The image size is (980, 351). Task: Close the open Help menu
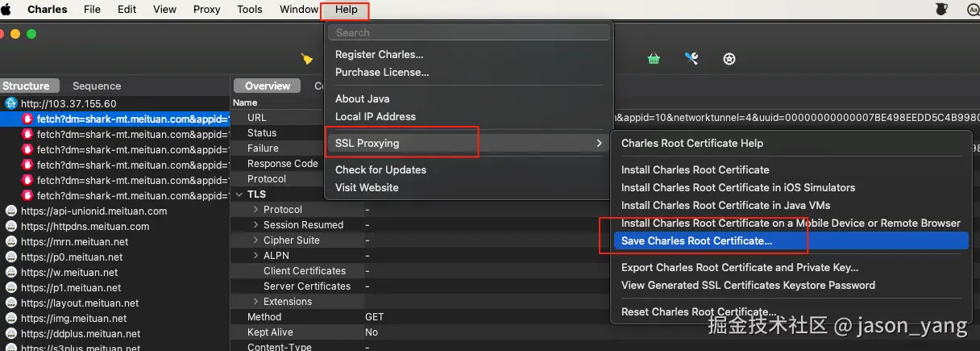point(347,10)
